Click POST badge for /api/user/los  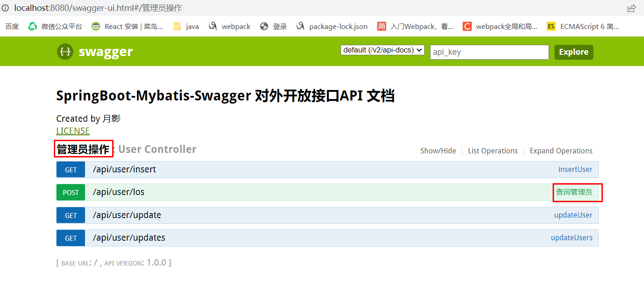coord(71,192)
